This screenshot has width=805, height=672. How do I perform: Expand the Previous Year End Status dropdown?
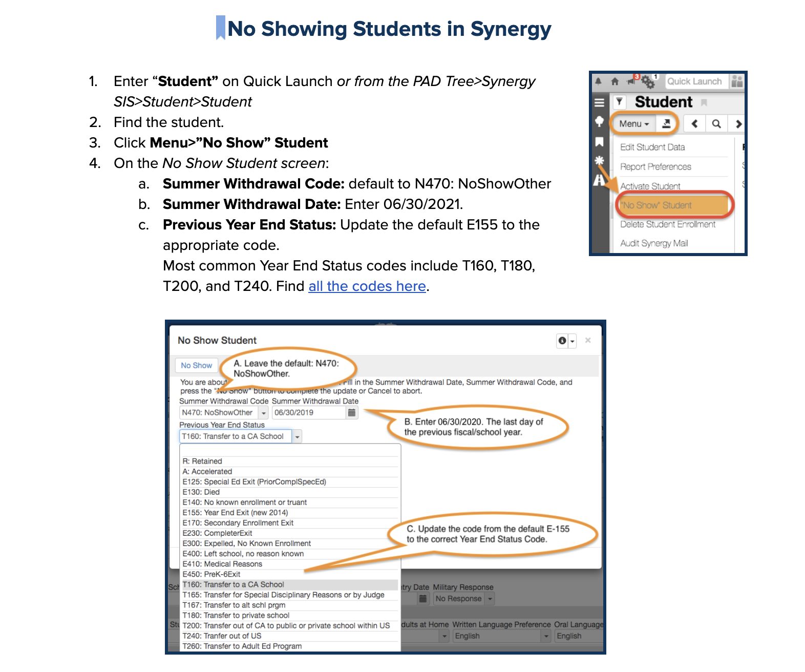pos(298,437)
